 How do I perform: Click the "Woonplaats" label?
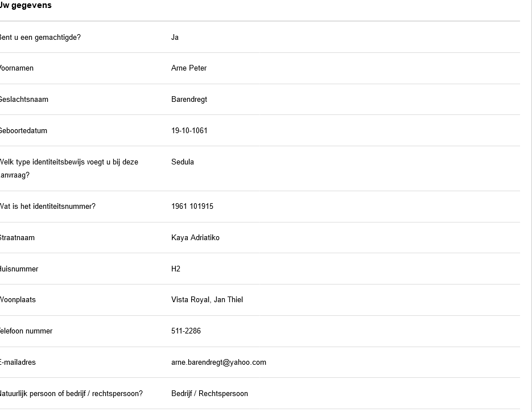point(18,300)
